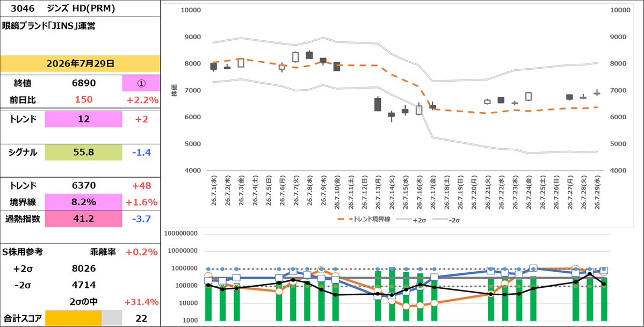Select the deviation rate +0.2%
Image resolution: width=644 pixels, height=327 pixels.
tap(142, 252)
